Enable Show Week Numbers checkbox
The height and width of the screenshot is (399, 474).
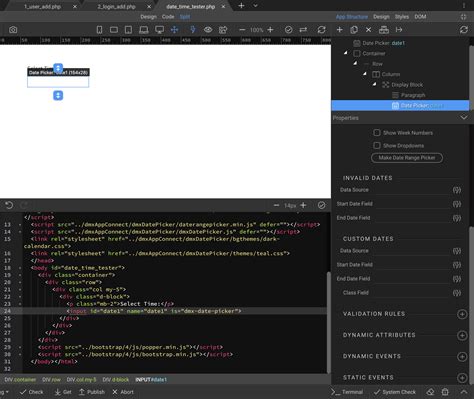tap(377, 133)
